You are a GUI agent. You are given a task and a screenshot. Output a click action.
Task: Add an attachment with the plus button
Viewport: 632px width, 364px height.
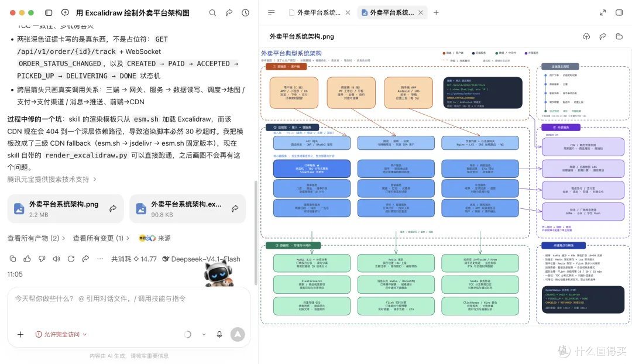coord(20,334)
